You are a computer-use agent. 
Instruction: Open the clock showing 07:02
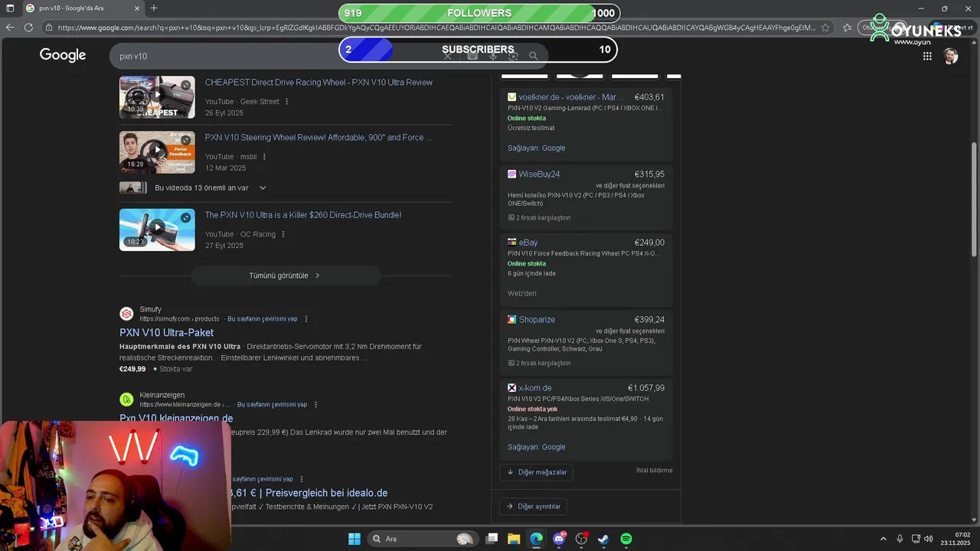955,539
